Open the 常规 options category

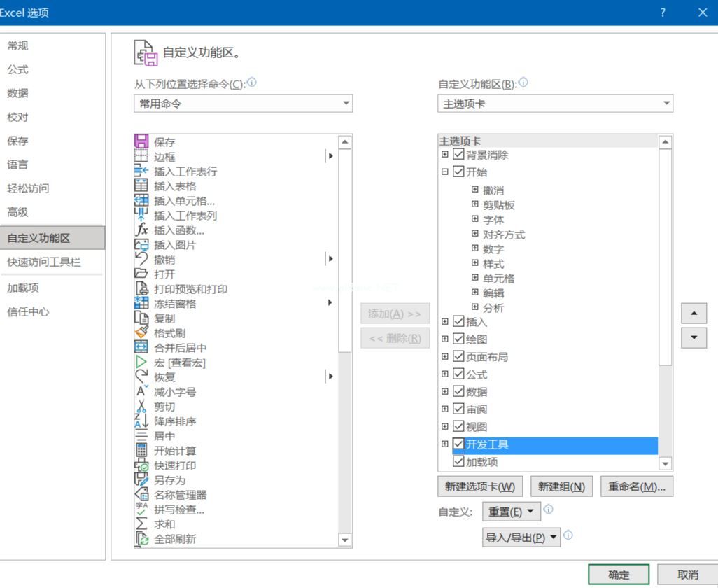[x=18, y=45]
